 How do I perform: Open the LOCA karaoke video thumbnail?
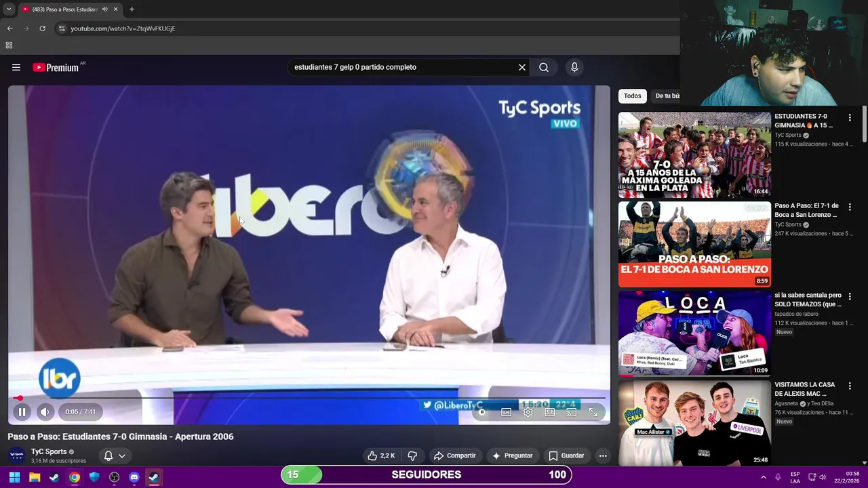click(694, 333)
